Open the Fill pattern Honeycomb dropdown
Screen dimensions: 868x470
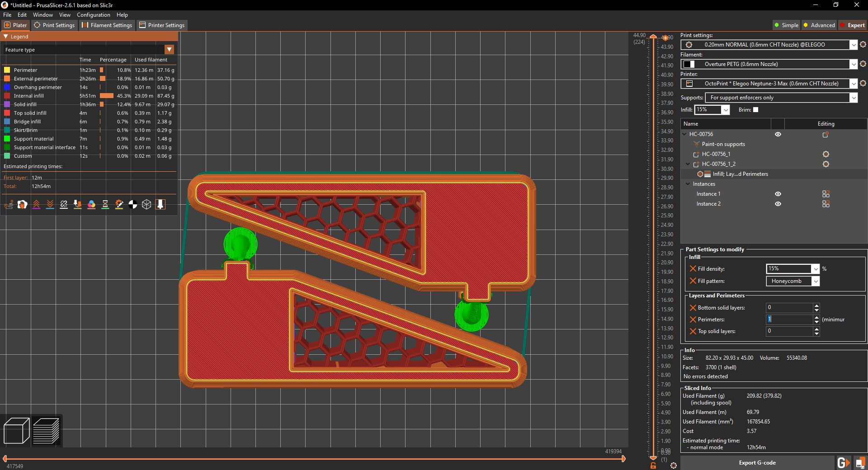point(816,281)
